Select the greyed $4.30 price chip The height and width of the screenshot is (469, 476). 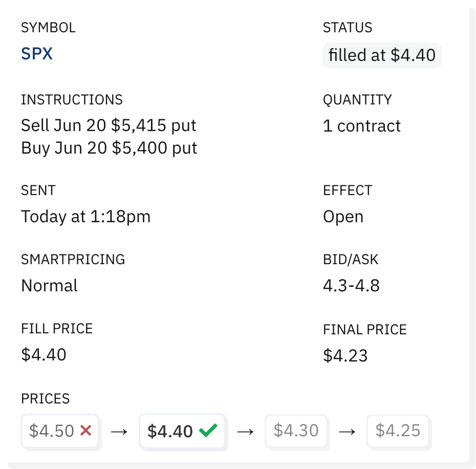296,430
